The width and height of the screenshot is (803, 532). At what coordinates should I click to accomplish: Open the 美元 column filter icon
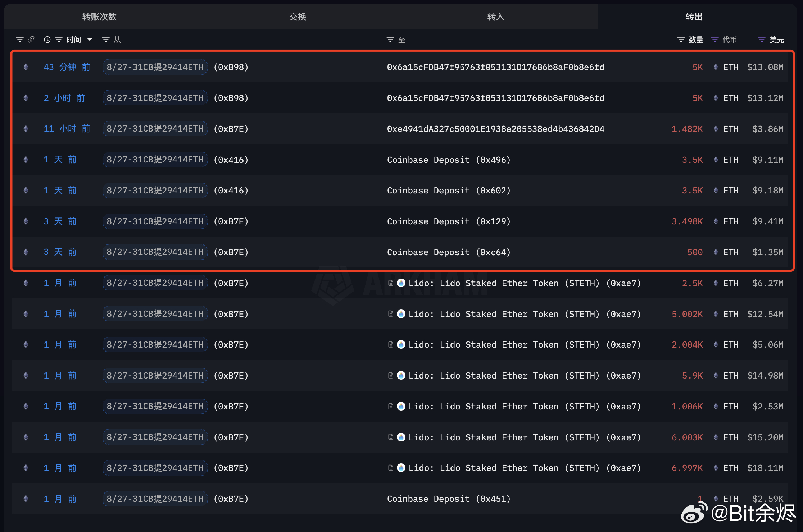pos(762,40)
